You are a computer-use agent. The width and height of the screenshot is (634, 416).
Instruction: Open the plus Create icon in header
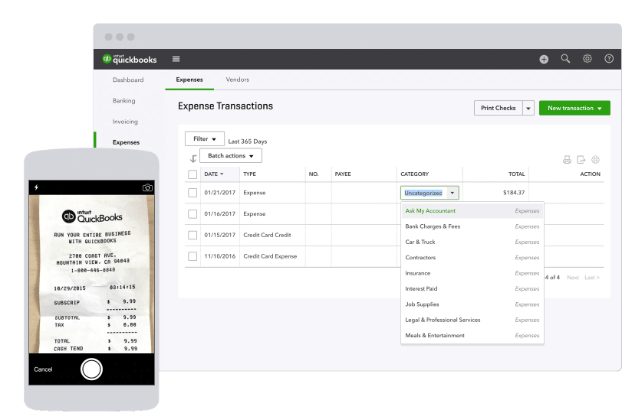click(544, 59)
